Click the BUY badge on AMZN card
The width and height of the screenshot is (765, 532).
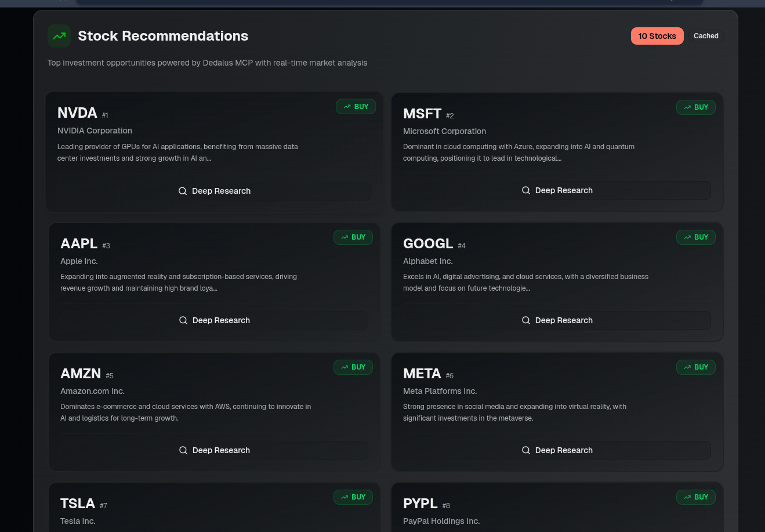coord(353,367)
